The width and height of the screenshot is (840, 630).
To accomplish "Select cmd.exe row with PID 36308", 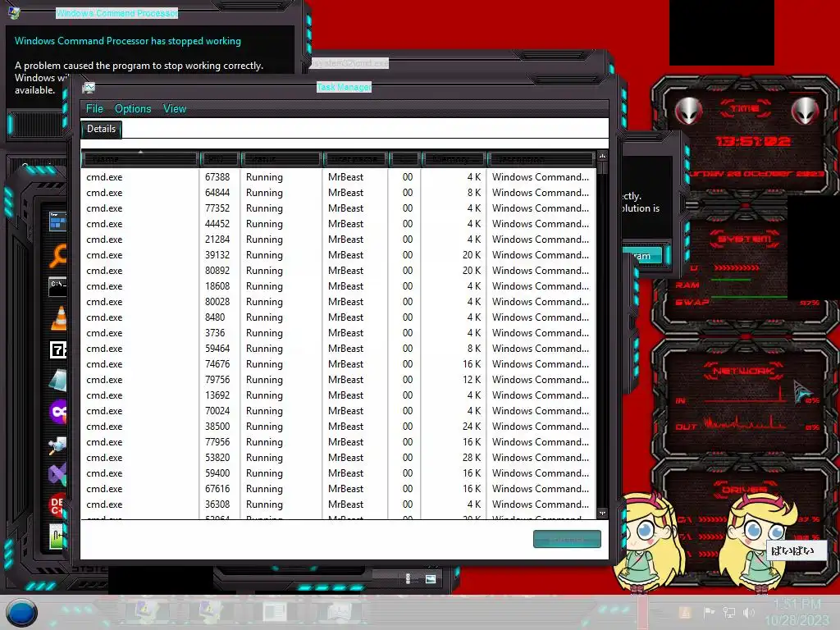I will [339, 504].
